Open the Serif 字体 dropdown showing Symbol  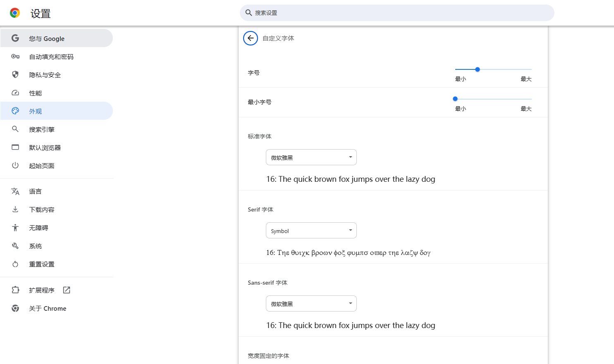pos(311,231)
